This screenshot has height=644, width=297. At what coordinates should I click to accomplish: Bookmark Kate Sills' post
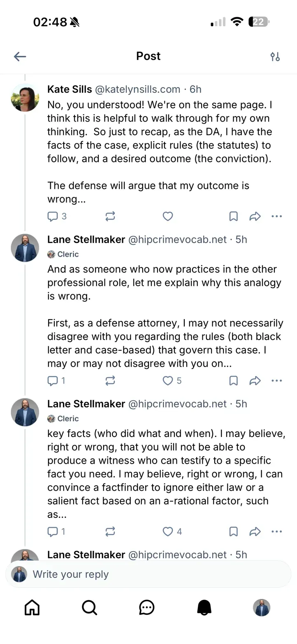[x=233, y=216]
